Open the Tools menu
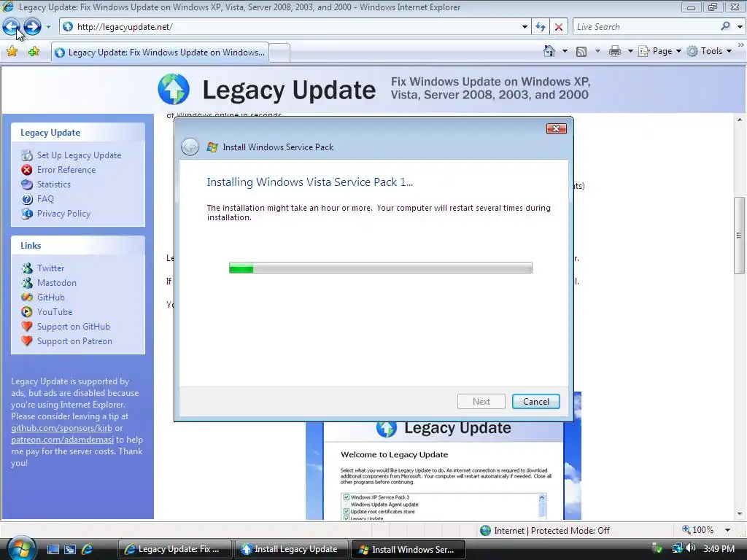747x560 pixels. click(x=709, y=51)
